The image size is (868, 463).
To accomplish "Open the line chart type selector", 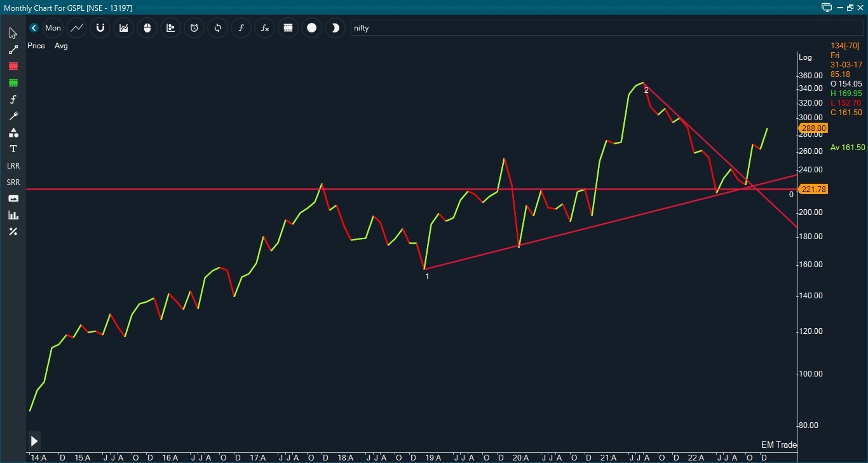I will tap(76, 28).
